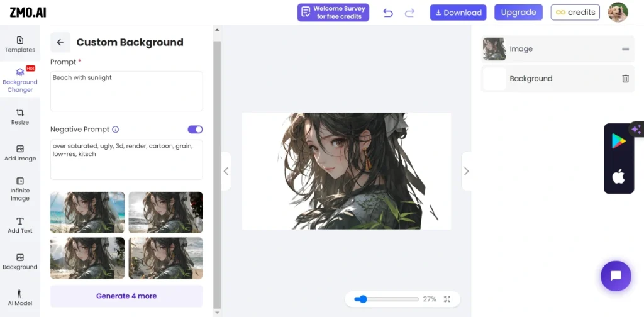Choose the Add Image tool
Viewport: 644px width, 317px height.
point(19,153)
